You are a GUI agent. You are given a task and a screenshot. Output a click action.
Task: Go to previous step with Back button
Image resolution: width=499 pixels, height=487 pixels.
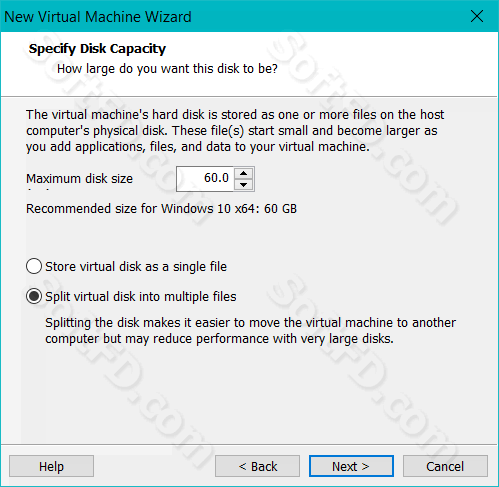click(257, 466)
